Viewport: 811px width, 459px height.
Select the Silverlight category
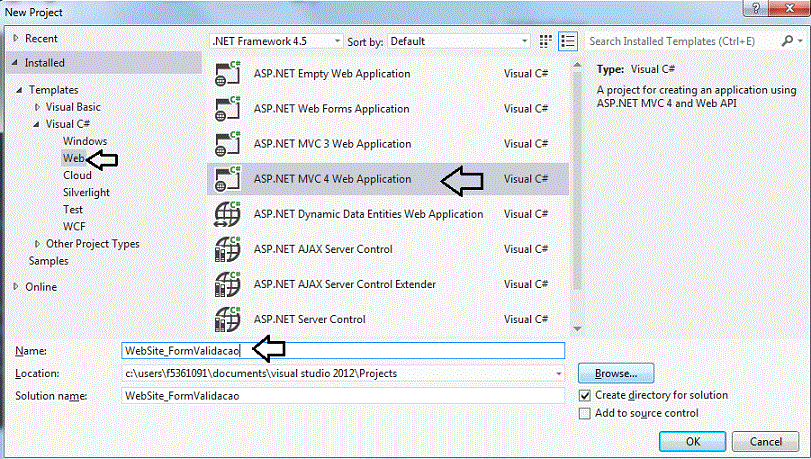[x=86, y=193]
